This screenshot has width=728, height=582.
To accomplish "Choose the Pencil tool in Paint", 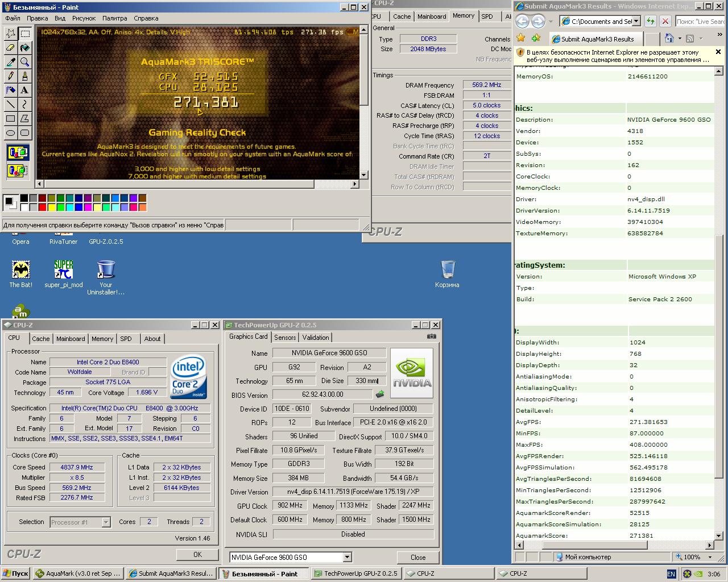I will point(11,76).
